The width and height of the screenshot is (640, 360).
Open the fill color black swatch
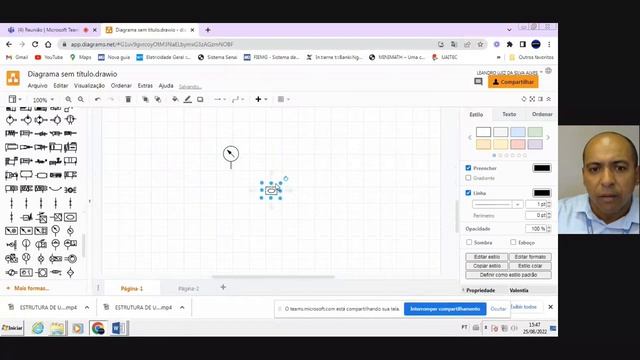point(542,168)
